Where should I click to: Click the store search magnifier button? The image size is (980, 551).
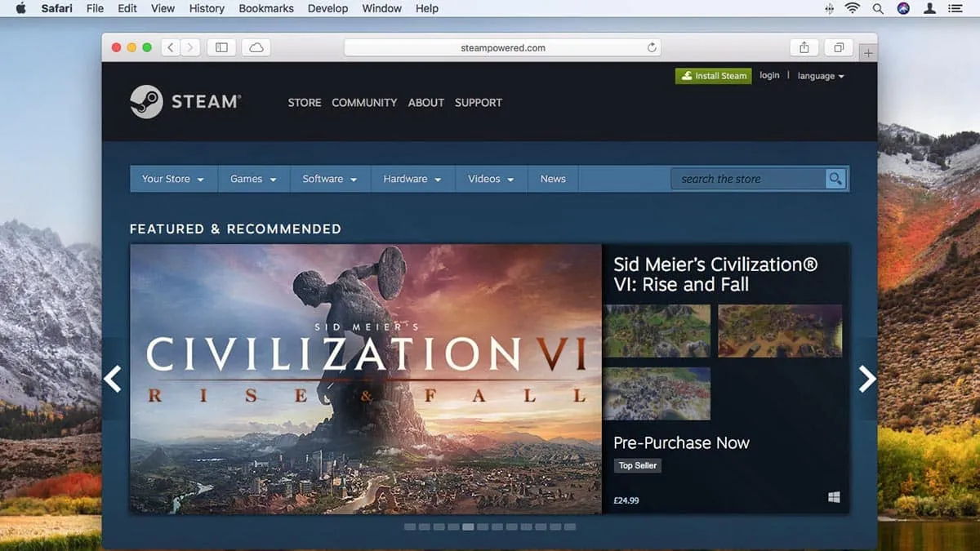click(835, 179)
